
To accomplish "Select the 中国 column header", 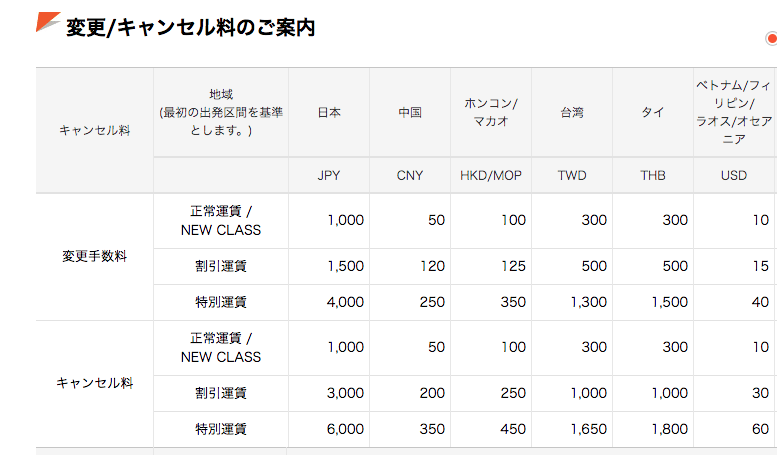I will point(410,113).
